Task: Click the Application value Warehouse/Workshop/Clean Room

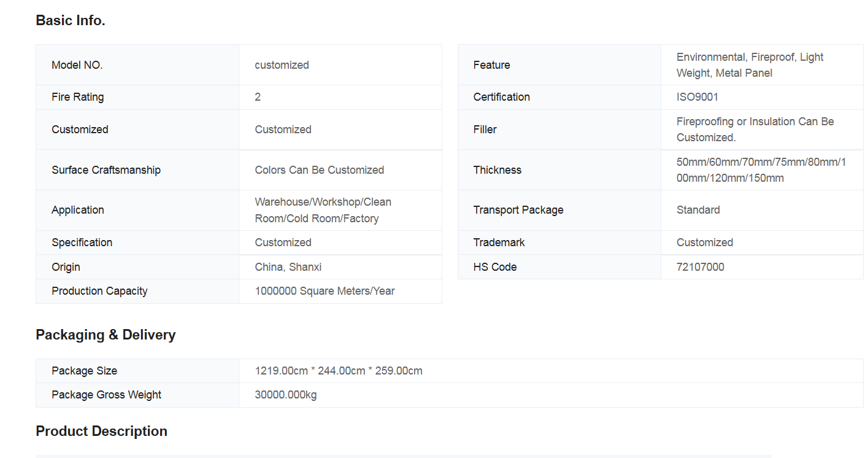Action: point(323,210)
